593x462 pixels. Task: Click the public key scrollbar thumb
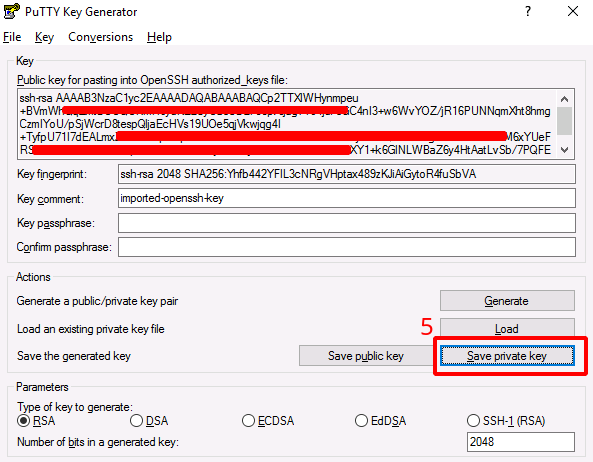pyautogui.click(x=565, y=121)
